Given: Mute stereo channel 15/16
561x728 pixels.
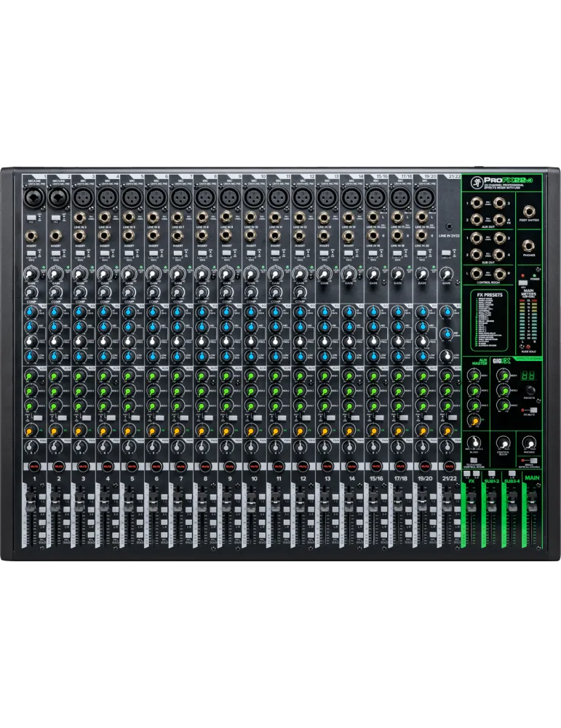Looking at the screenshot, I should 376,465.
